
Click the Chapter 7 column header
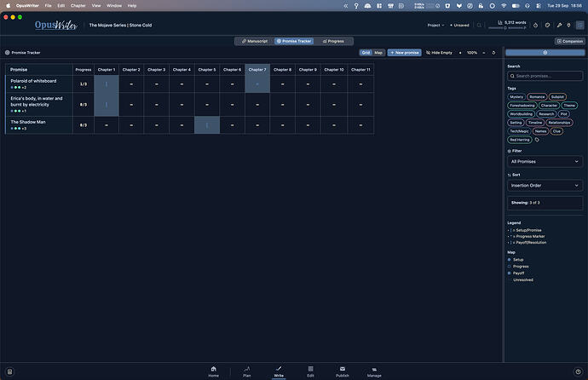click(x=257, y=70)
